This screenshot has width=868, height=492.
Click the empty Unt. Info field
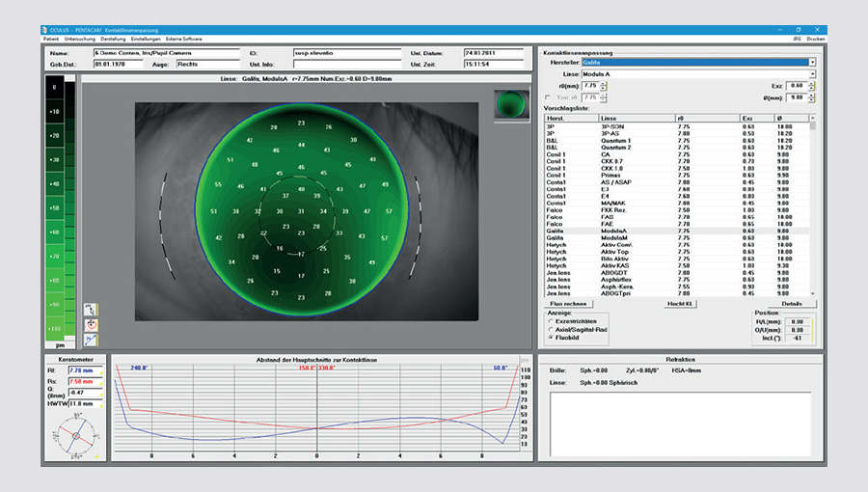347,65
